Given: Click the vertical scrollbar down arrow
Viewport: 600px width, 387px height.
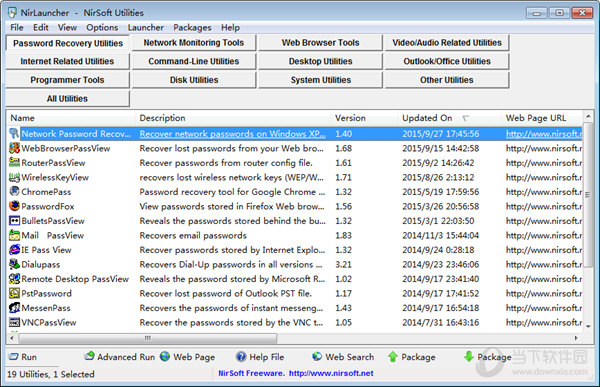Looking at the screenshot, I should click(x=588, y=327).
